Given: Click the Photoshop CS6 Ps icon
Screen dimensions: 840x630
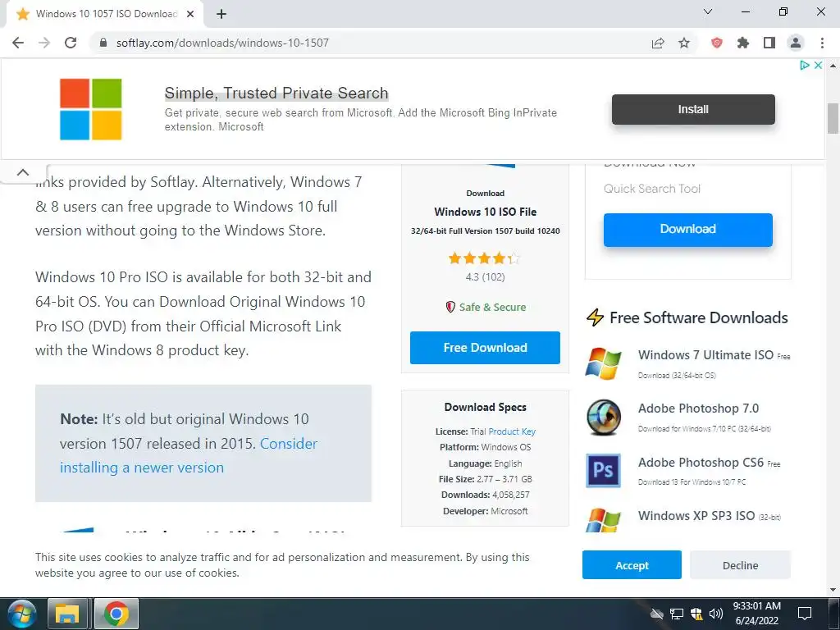Looking at the screenshot, I should pos(603,470).
